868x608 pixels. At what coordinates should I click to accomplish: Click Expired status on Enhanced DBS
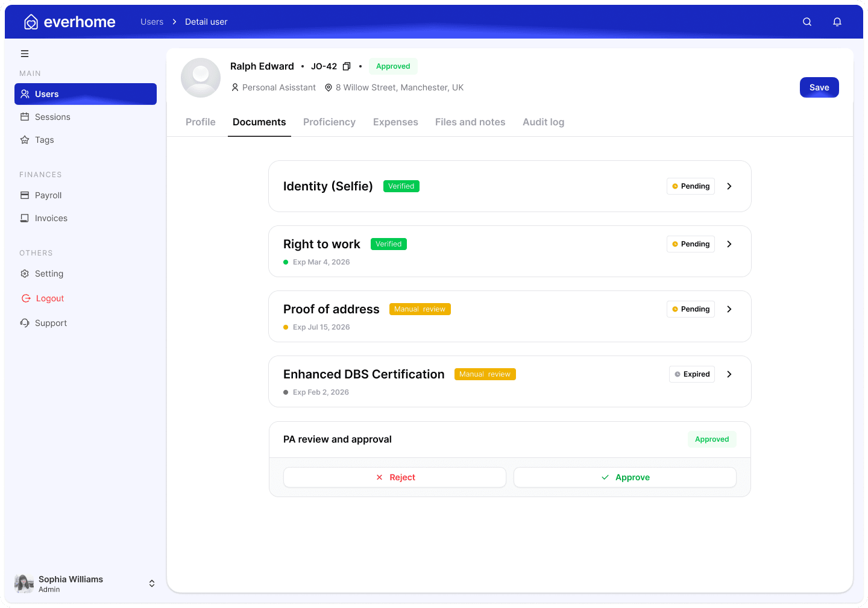click(692, 374)
